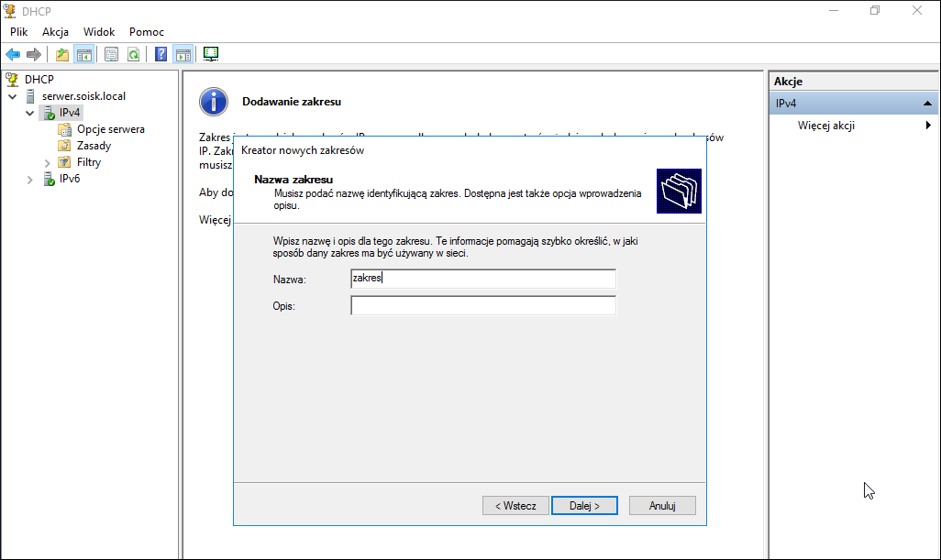This screenshot has width=941, height=560.
Task: Select the IPv6 label in the tree
Action: click(x=70, y=179)
